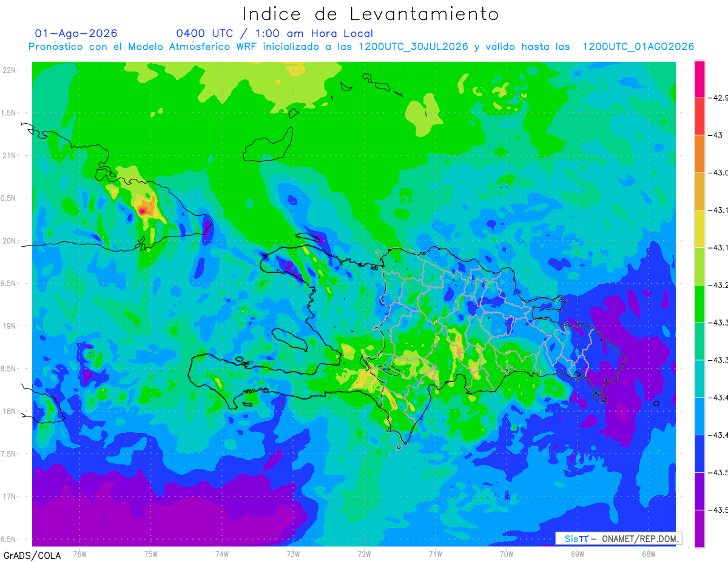This screenshot has width=728, height=562.
Task: Click the turquoise swatch in the color bar
Action: click(699, 379)
